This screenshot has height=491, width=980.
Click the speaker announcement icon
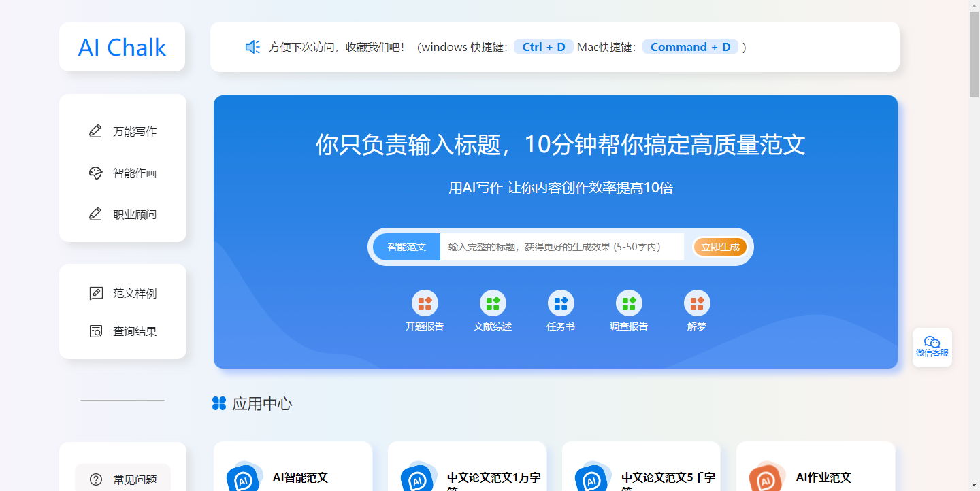(252, 47)
